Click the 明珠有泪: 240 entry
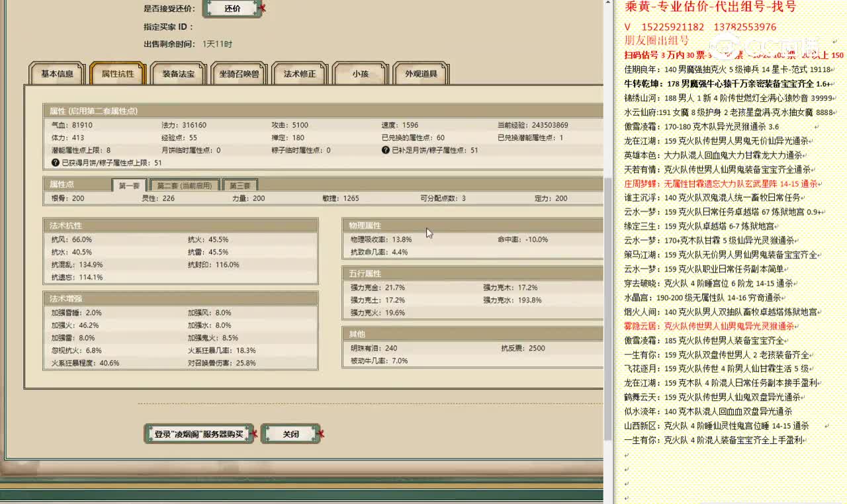Viewport: 847px width, 504px height. (374, 349)
